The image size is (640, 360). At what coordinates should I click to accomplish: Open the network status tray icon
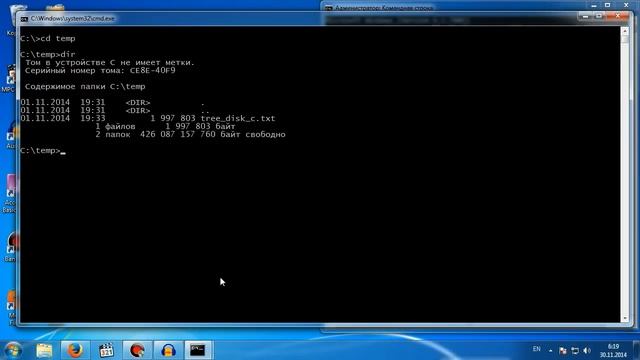coord(575,351)
